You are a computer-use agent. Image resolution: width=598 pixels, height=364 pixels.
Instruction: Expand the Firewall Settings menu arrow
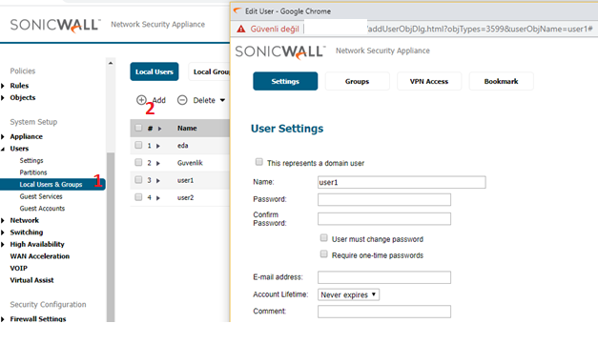tap(3, 319)
